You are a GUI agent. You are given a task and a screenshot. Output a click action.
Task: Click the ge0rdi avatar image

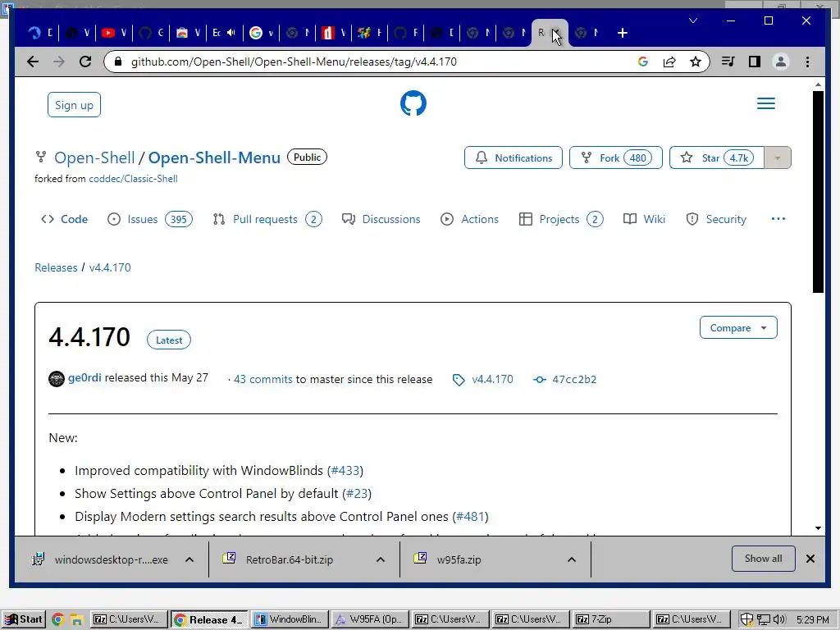tap(57, 379)
